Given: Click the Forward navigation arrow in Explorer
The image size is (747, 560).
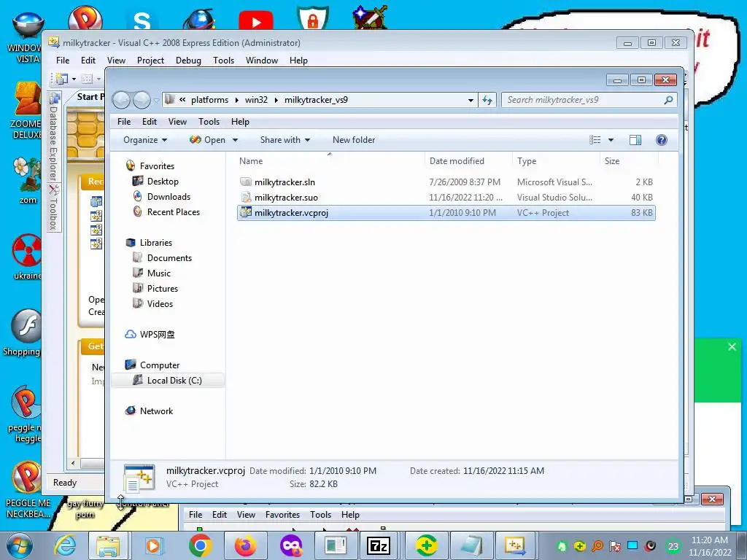Looking at the screenshot, I should tap(142, 100).
